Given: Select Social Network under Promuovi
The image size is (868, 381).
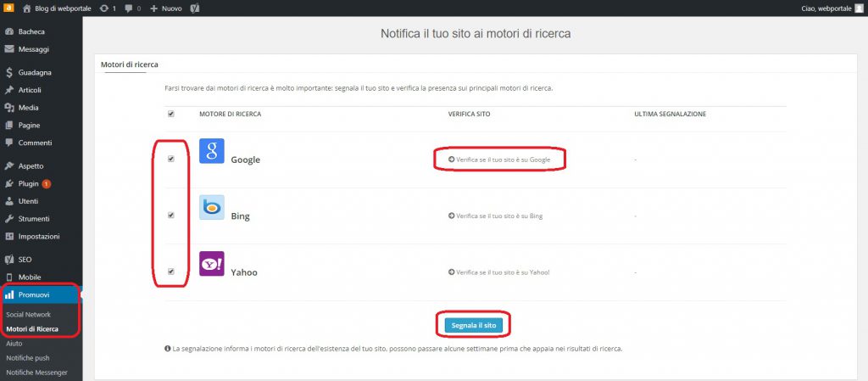Looking at the screenshot, I should pyautogui.click(x=29, y=314).
